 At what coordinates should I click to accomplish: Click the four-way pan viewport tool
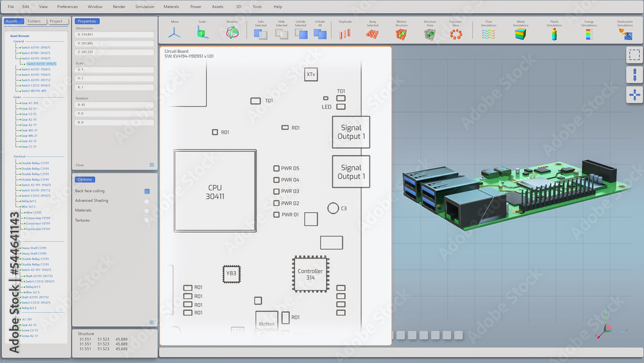[634, 95]
